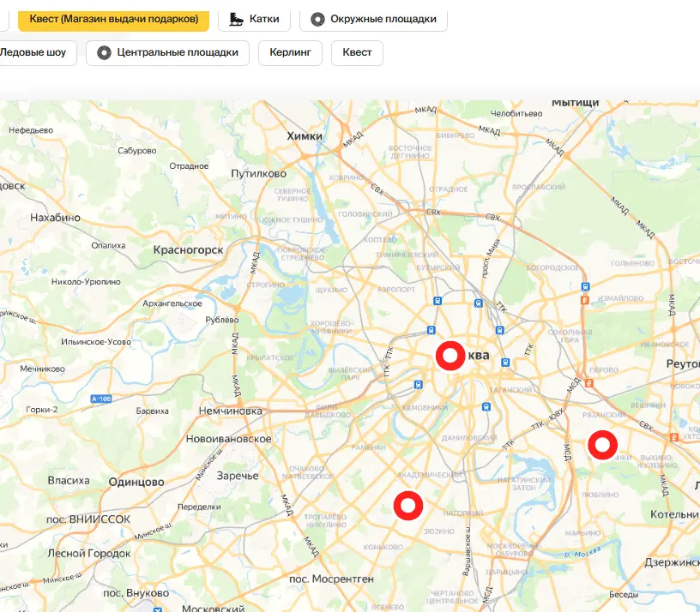The height and width of the screenshot is (612, 700).
Task: Click the Немчиновка label on map
Action: pos(231,411)
